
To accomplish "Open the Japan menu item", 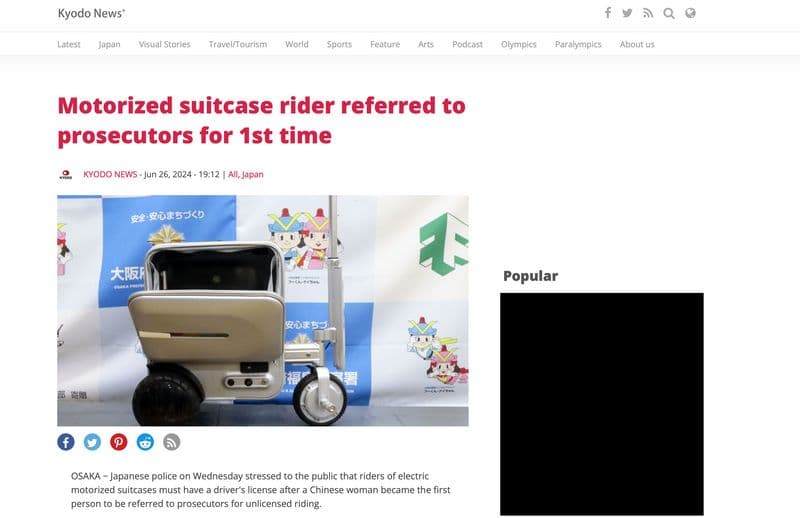I will click(x=110, y=44).
